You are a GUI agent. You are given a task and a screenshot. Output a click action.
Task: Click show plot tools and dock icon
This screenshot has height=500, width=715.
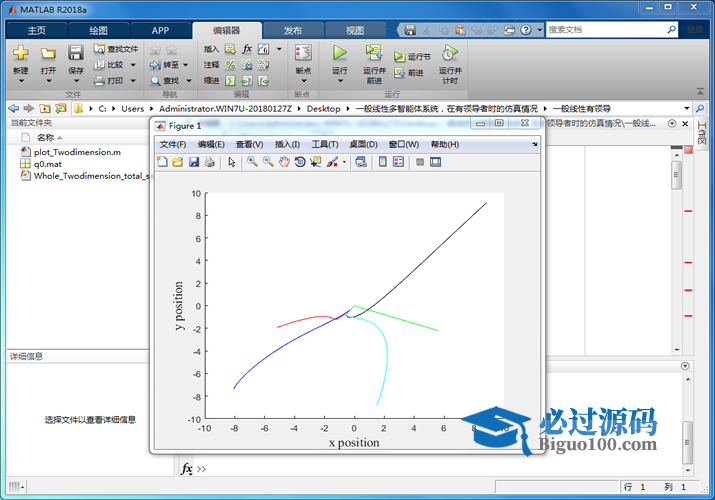coord(435,162)
